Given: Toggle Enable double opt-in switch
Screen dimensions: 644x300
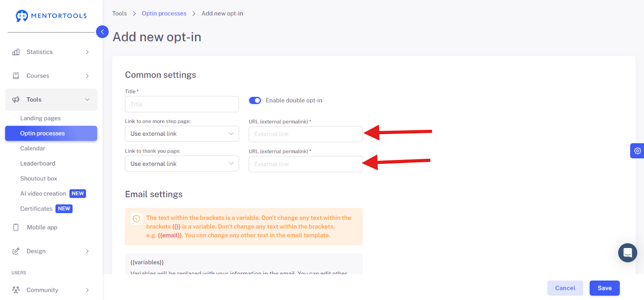Looking at the screenshot, I should click(255, 100).
